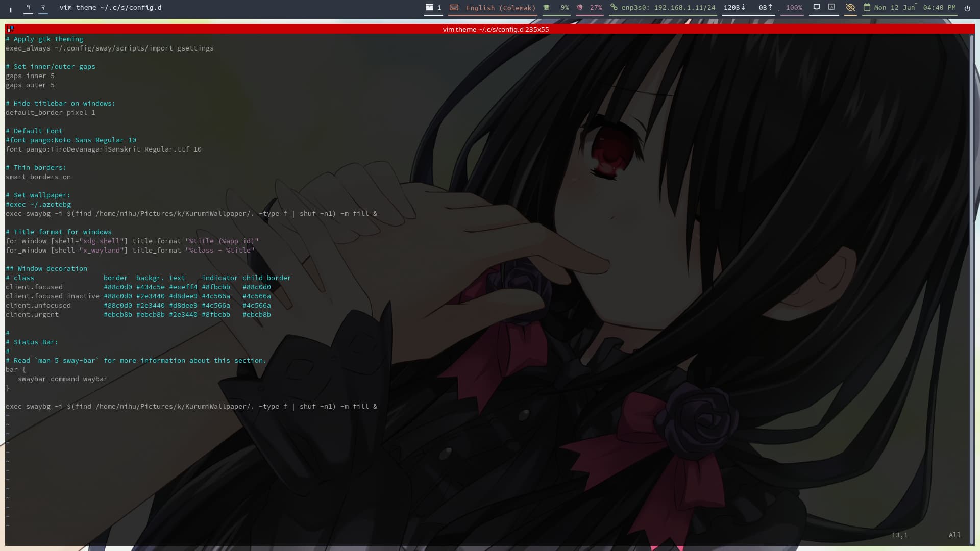
Task: Click the keyboard layout icon
Action: click(x=454, y=8)
